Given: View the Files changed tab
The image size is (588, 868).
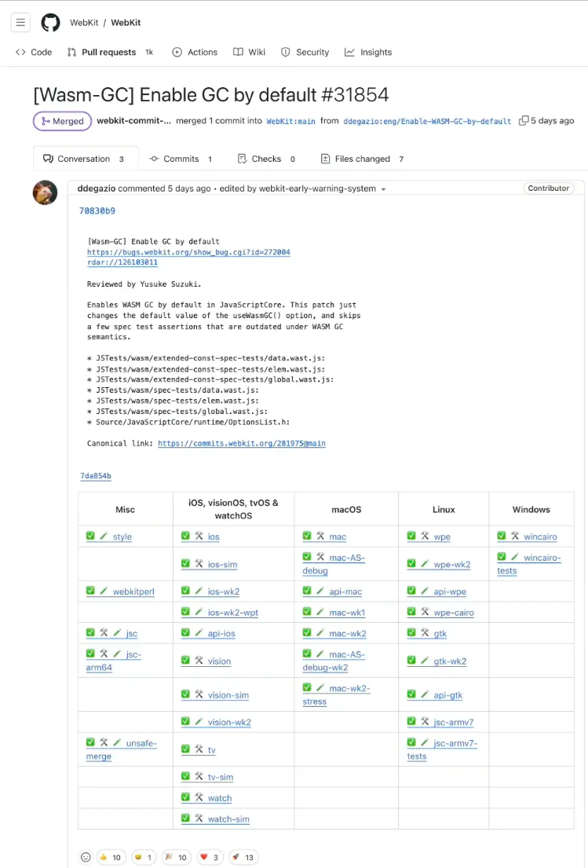Looking at the screenshot, I should (363, 159).
